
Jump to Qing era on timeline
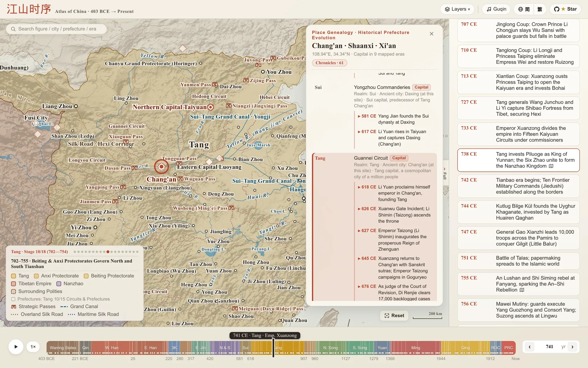466,348
